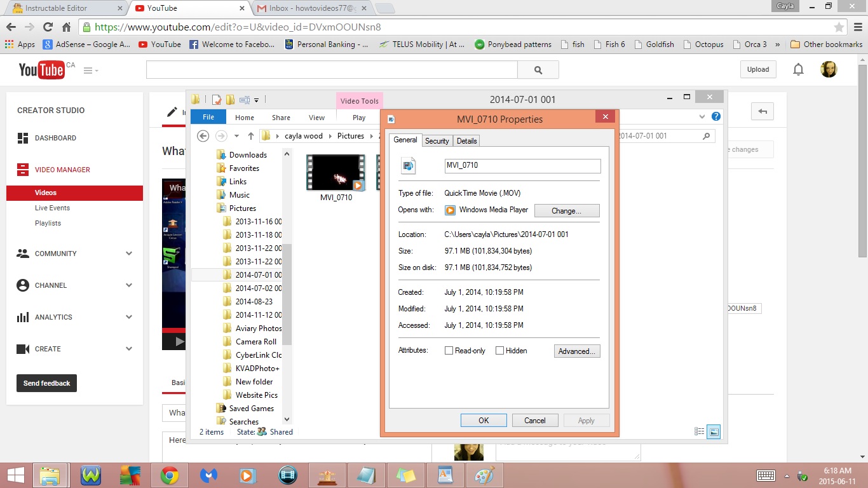Expand the Analytics section in Creator Studio
The height and width of the screenshot is (488, 868).
point(129,317)
